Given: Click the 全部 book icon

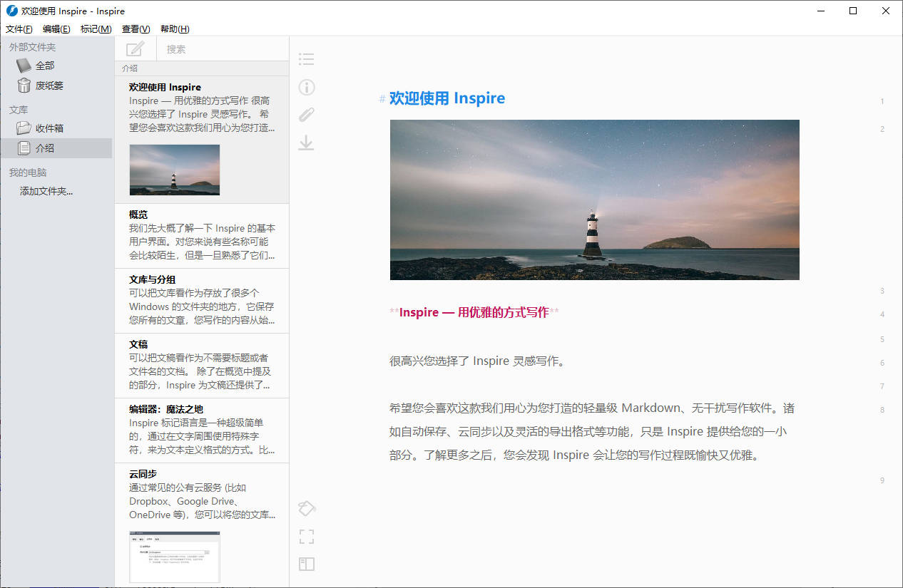Looking at the screenshot, I should pos(24,66).
